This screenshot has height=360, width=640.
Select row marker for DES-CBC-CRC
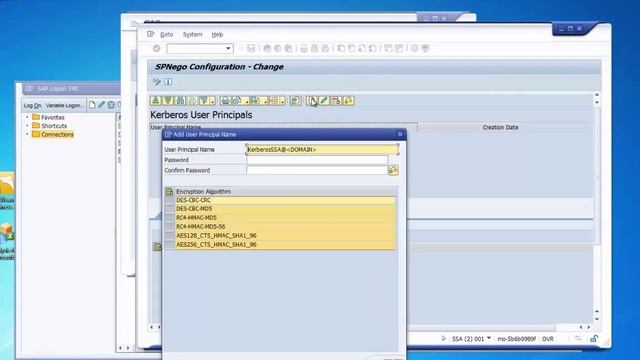pos(169,200)
